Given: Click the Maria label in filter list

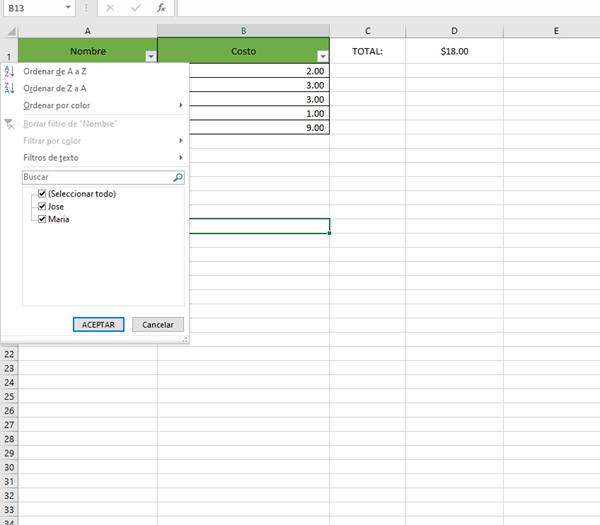Looking at the screenshot, I should [59, 219].
